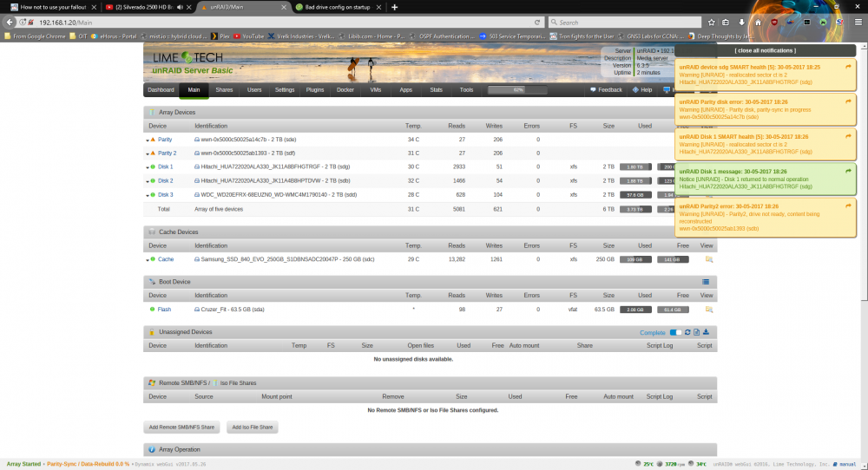Click Add Remote SMB/NFS Share button
This screenshot has height=470, width=868.
point(181,427)
